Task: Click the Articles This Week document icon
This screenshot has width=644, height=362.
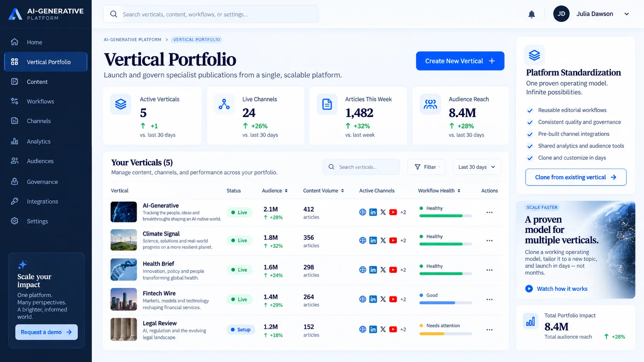Action: tap(327, 104)
